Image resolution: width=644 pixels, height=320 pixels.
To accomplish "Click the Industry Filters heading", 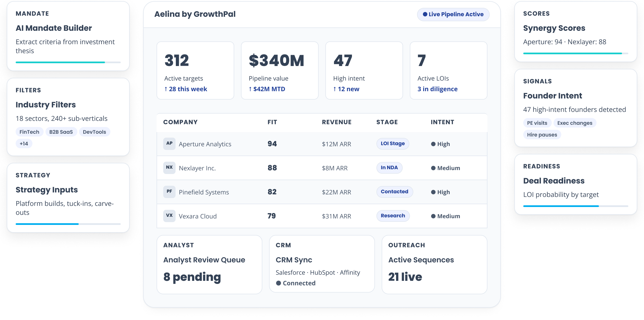I will 46,105.
